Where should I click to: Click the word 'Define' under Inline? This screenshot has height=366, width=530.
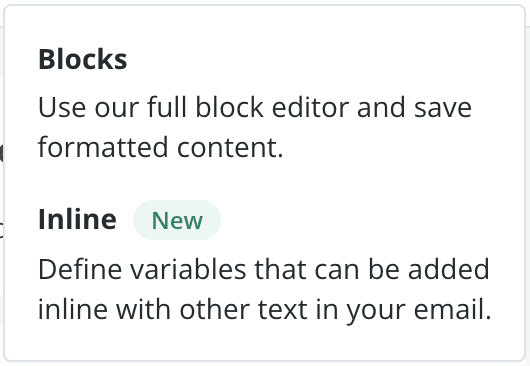[80, 269]
